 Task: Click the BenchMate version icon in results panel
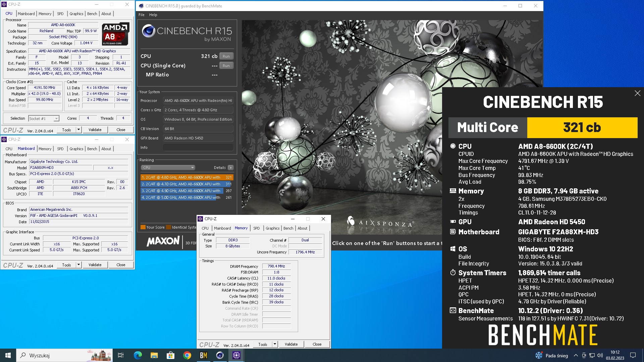pos(453,310)
